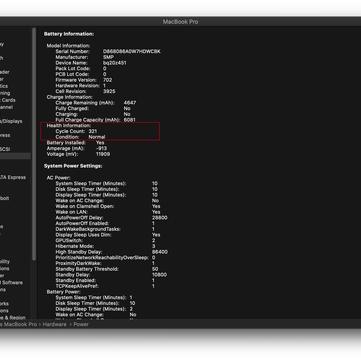Click AC Power's Disk Sleep Timer label

pos(87,189)
